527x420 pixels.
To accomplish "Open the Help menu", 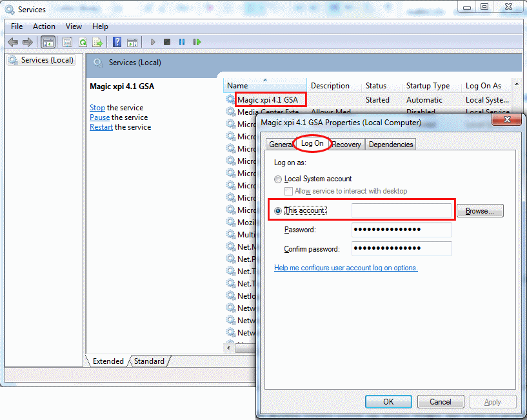I will 100,26.
